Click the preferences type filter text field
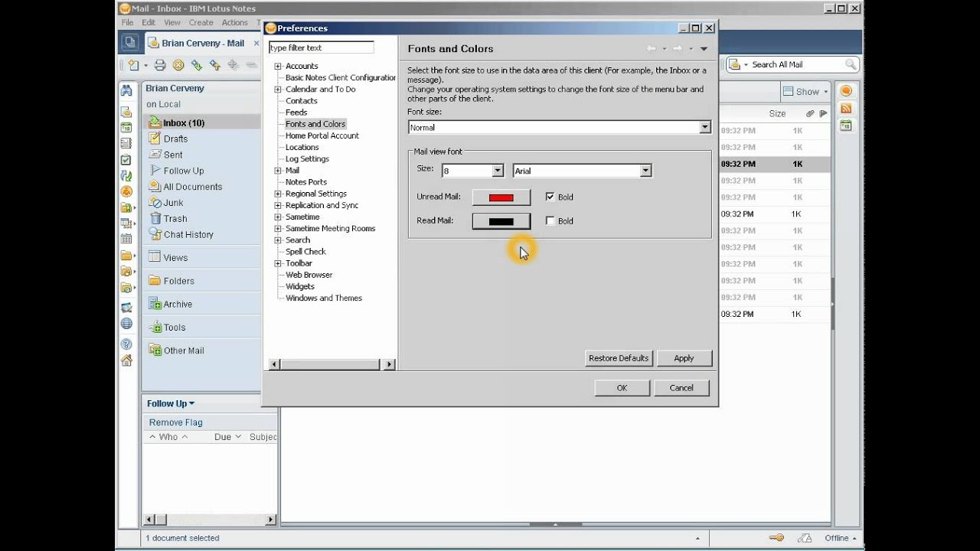980x551 pixels. click(x=321, y=47)
